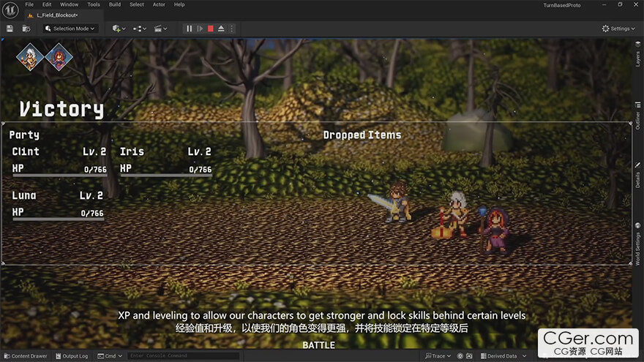Click the Frame Skip advance button

[200, 29]
